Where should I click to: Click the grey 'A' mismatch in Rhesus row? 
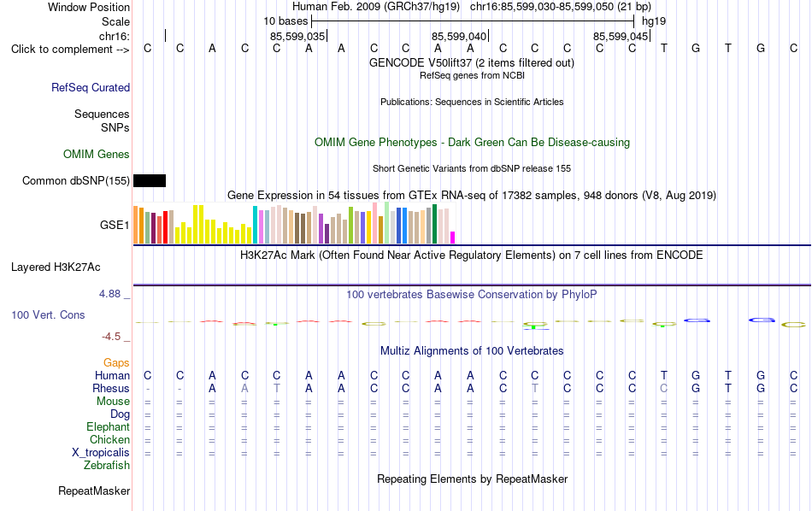tap(244, 388)
